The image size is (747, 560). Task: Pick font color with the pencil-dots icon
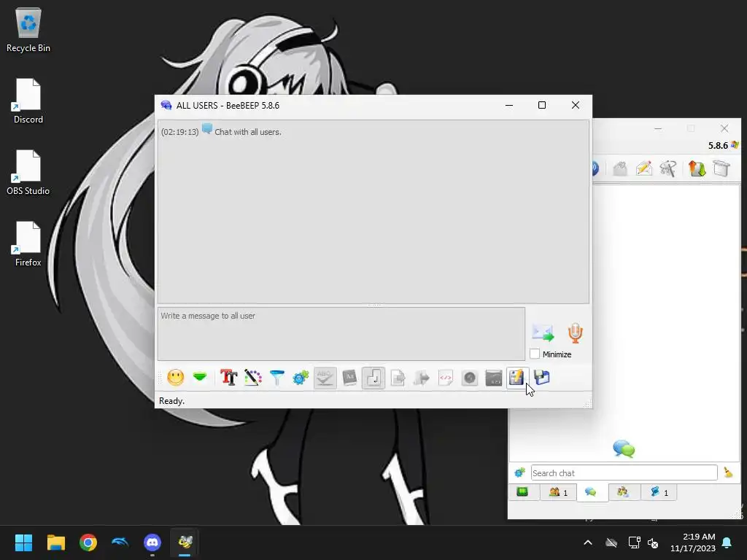coord(253,378)
